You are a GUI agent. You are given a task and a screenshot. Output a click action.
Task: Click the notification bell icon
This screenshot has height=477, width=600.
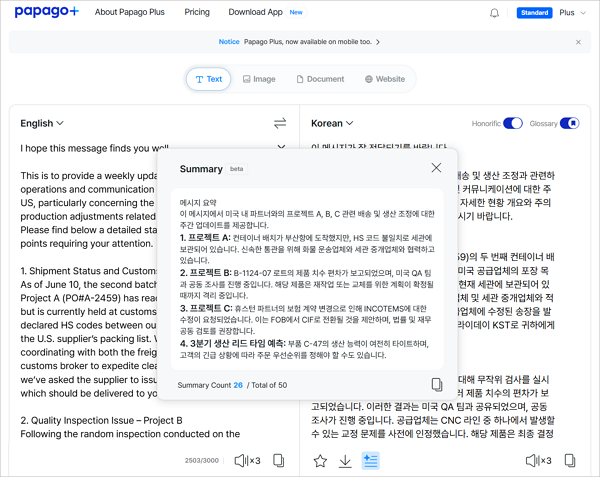(x=494, y=13)
